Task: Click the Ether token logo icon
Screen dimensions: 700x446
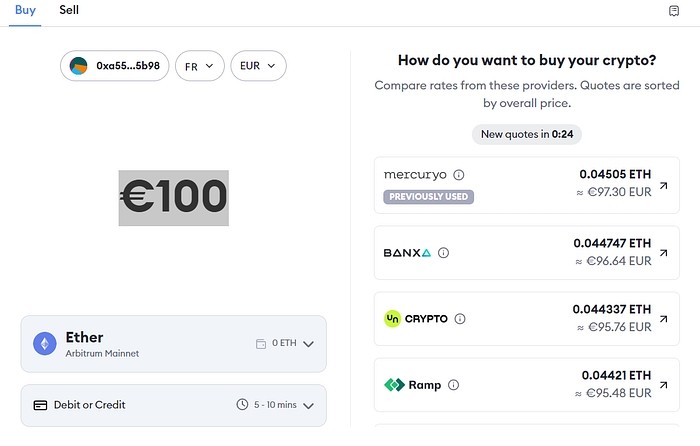Action: coord(44,344)
